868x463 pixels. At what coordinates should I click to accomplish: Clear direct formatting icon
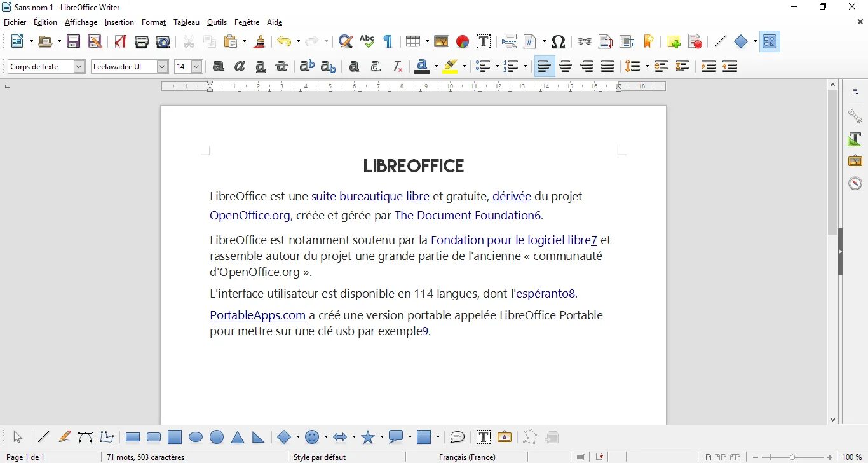coord(397,66)
